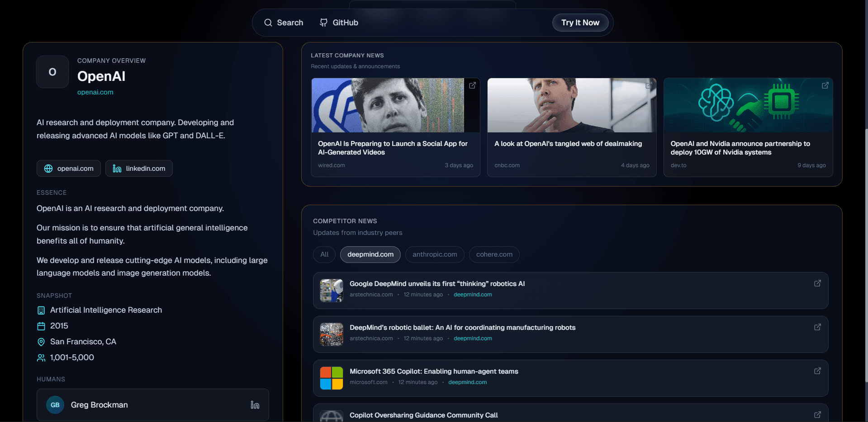
Task: Open external link on Wired social app article
Action: tap(472, 85)
